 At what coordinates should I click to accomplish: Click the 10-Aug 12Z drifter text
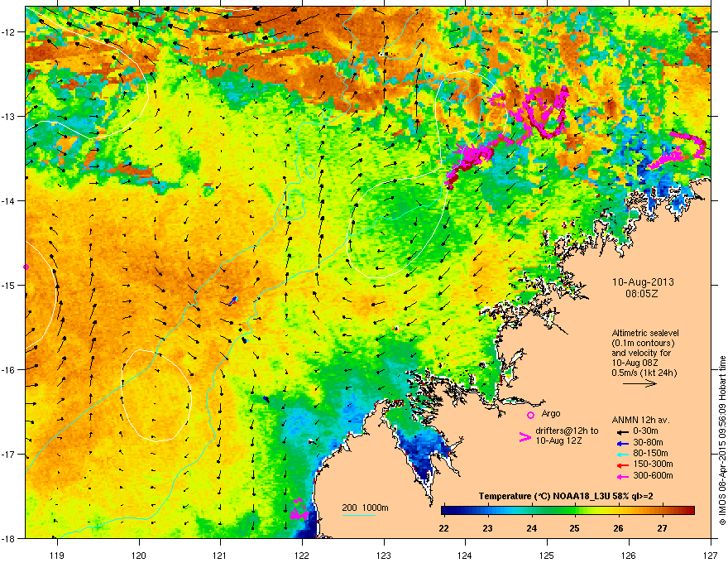click(x=558, y=440)
